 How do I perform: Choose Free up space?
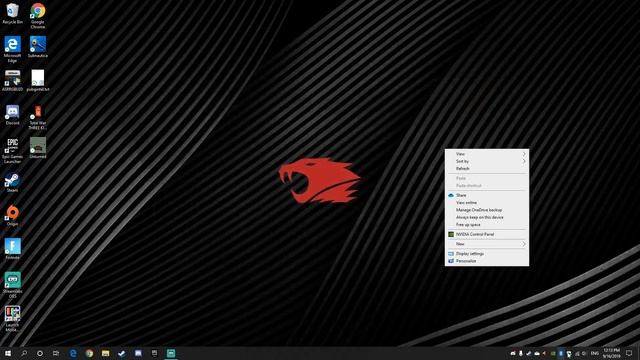pos(487,224)
